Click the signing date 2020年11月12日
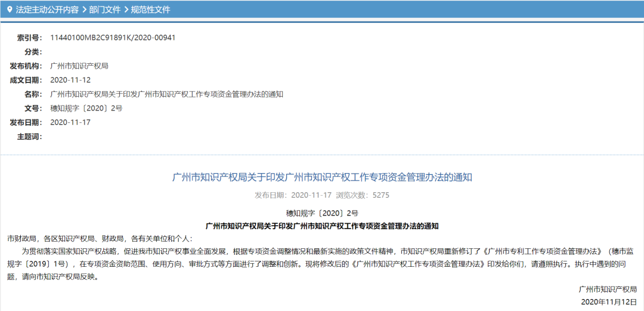644x311 pixels. tap(609, 302)
